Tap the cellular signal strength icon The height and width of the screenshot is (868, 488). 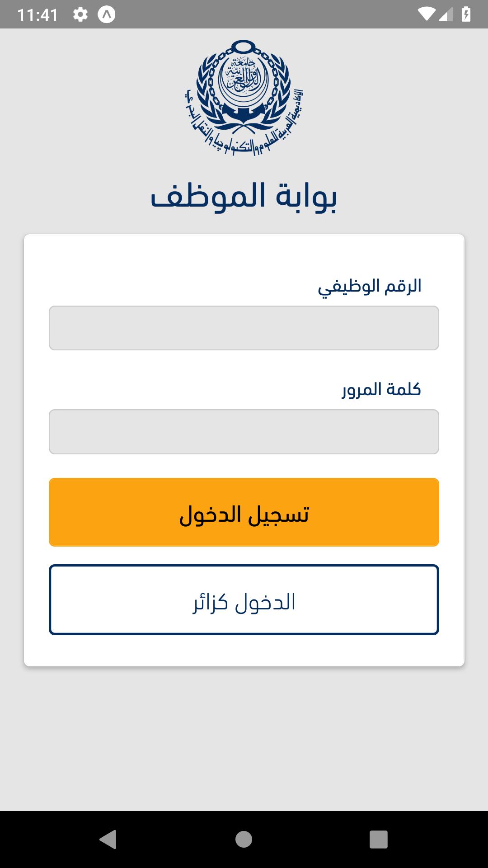click(x=445, y=14)
